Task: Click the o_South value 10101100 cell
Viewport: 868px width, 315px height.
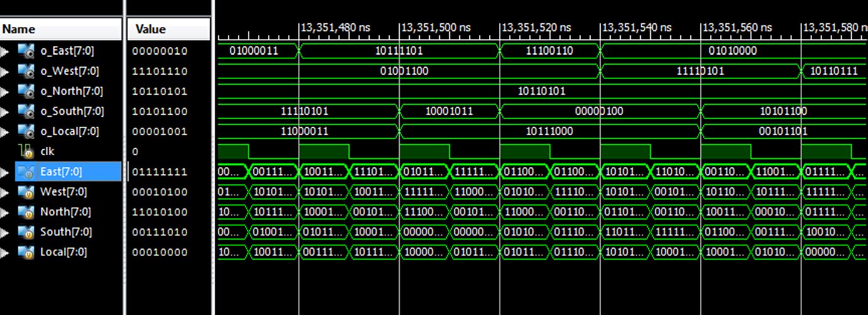Action: pyautogui.click(x=160, y=111)
